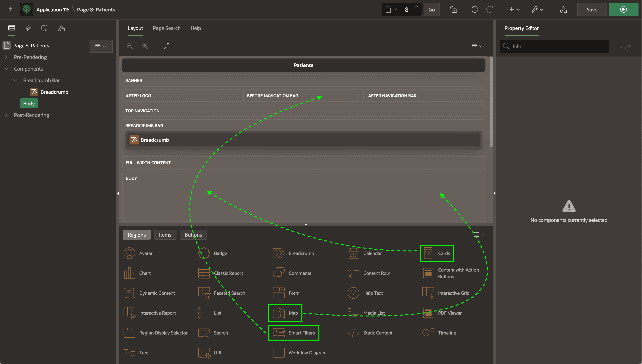
Task: Select the Faceted Search region
Action: 222,293
